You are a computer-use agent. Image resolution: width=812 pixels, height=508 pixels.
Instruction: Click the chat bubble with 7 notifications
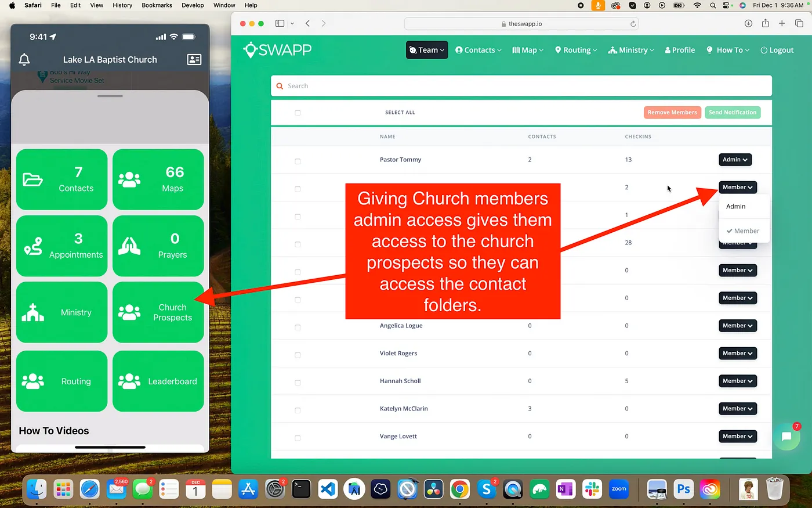pos(787,436)
